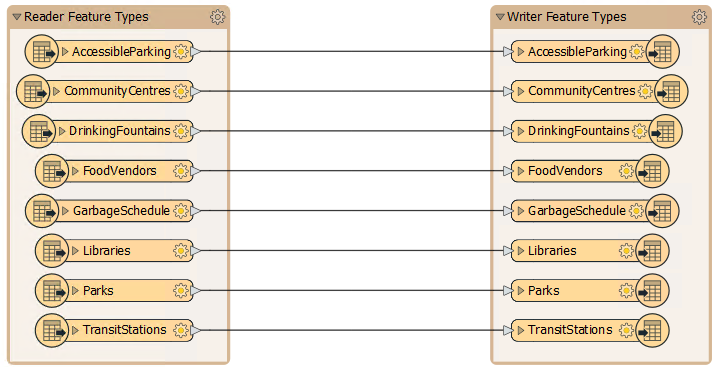
Task: Click the AccessibleParking reader table icon
Action: pyautogui.click(x=41, y=51)
